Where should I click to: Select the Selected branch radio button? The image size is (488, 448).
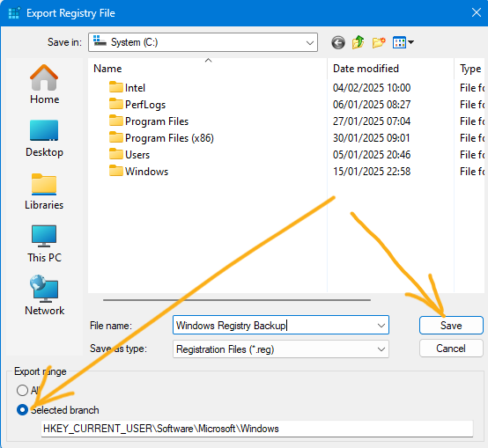tap(22, 410)
